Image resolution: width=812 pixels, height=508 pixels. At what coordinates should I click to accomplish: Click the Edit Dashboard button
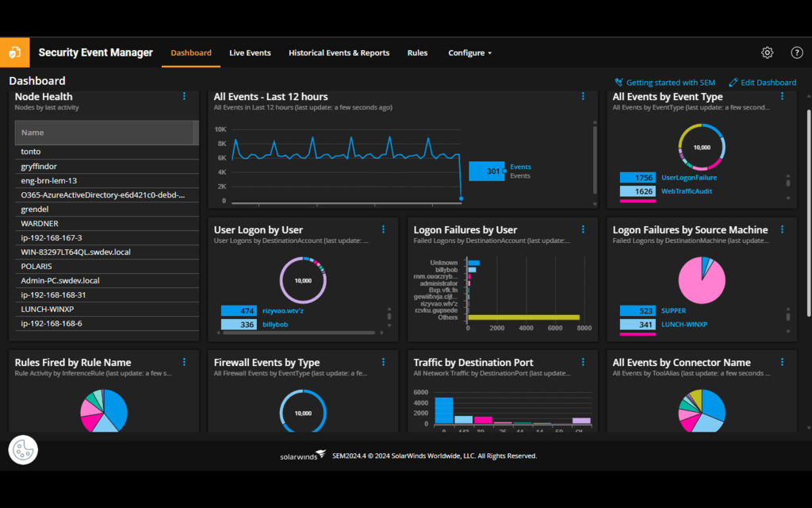tap(762, 83)
